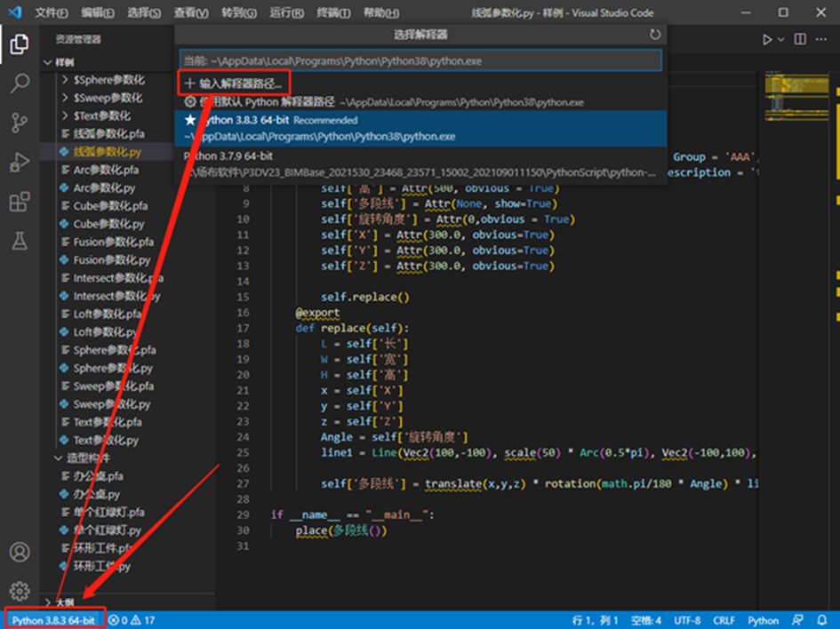Click Python 3.8.3 64-bit in status bar
This screenshot has height=629, width=840.
(x=53, y=620)
